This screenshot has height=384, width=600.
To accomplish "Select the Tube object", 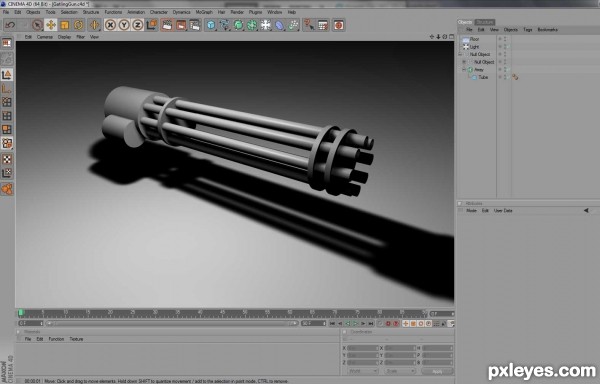I will coord(483,77).
